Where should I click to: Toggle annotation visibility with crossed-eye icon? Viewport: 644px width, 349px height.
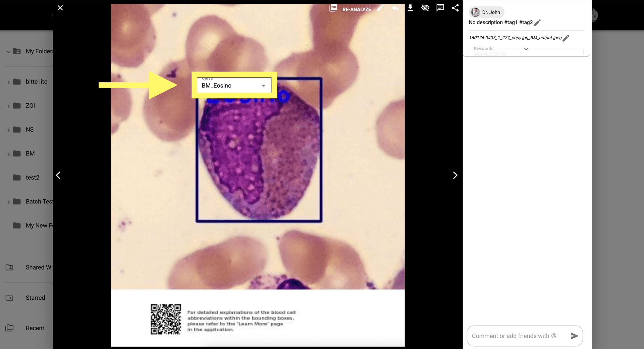tap(425, 8)
